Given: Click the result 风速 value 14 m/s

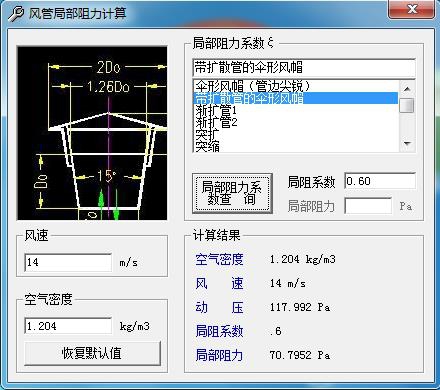Looking at the screenshot, I should [x=288, y=283].
